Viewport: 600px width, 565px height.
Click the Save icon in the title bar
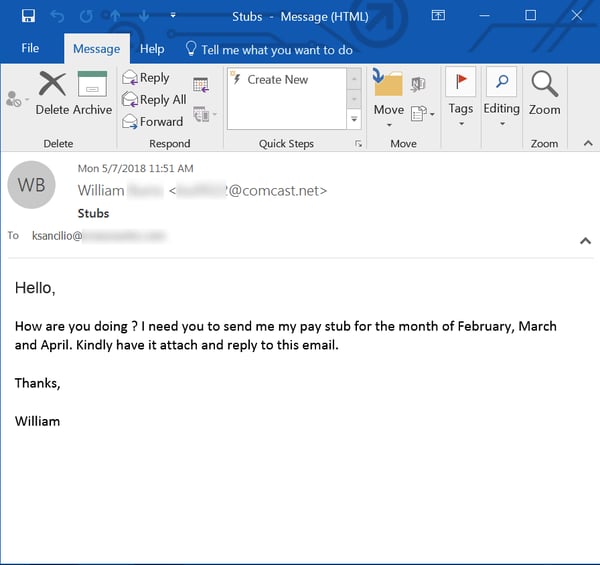(28, 15)
